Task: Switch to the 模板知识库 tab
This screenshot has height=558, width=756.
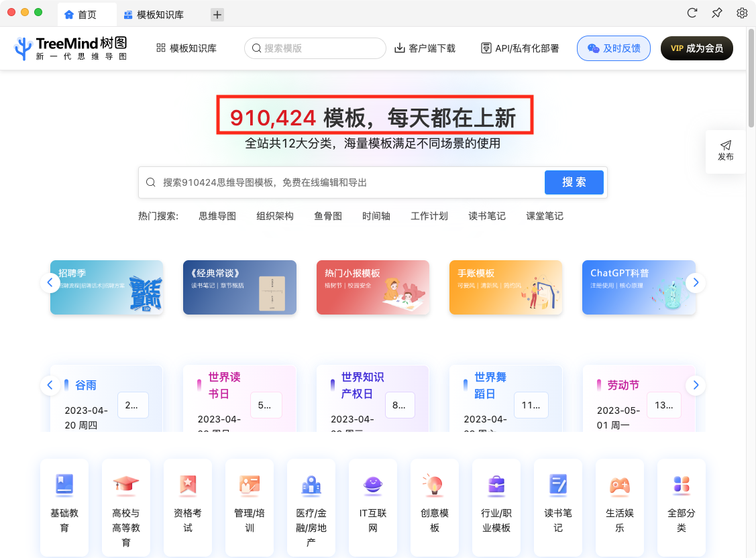Action: pyautogui.click(x=155, y=13)
